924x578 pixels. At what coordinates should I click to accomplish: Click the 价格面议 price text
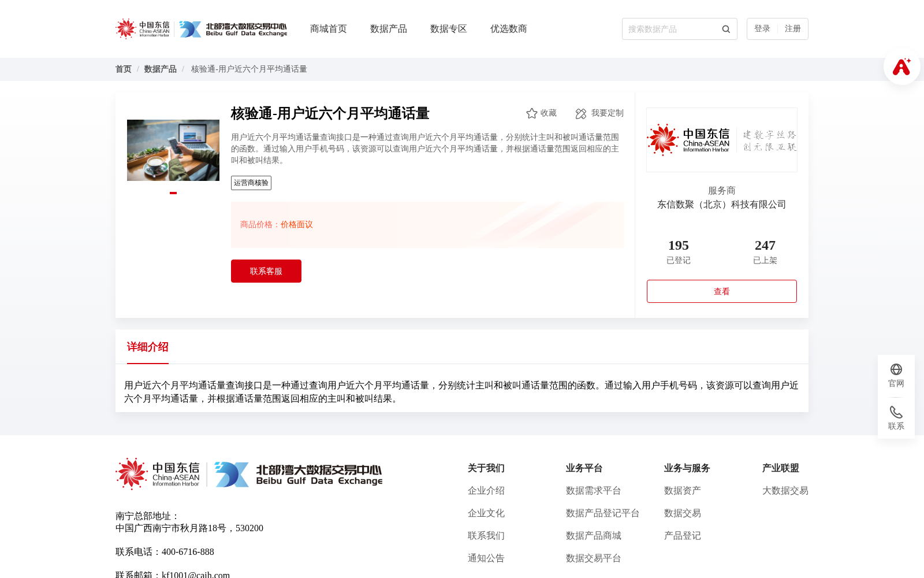[x=297, y=225]
